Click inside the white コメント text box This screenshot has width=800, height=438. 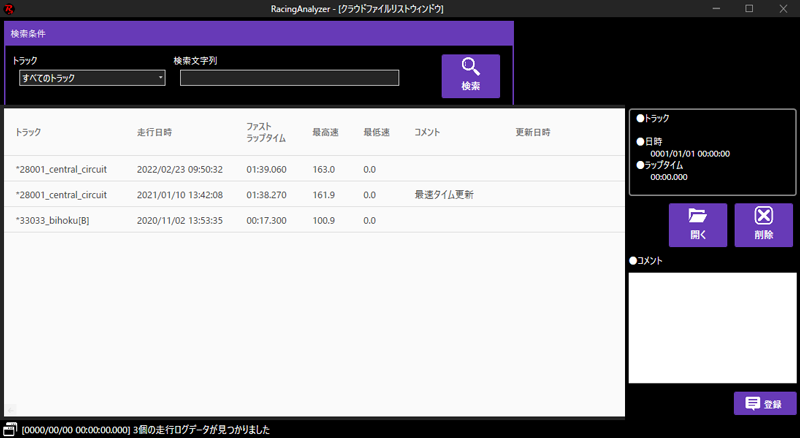click(711, 327)
